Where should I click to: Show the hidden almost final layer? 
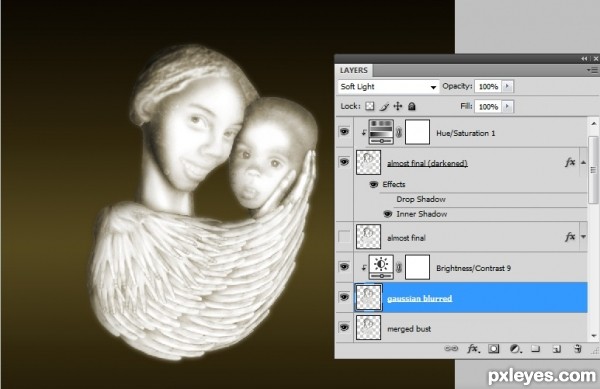(x=344, y=237)
